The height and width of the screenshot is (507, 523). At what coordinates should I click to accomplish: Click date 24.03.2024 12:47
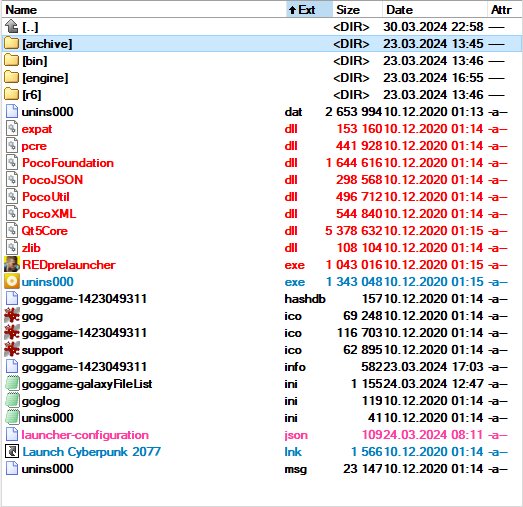coord(433,384)
